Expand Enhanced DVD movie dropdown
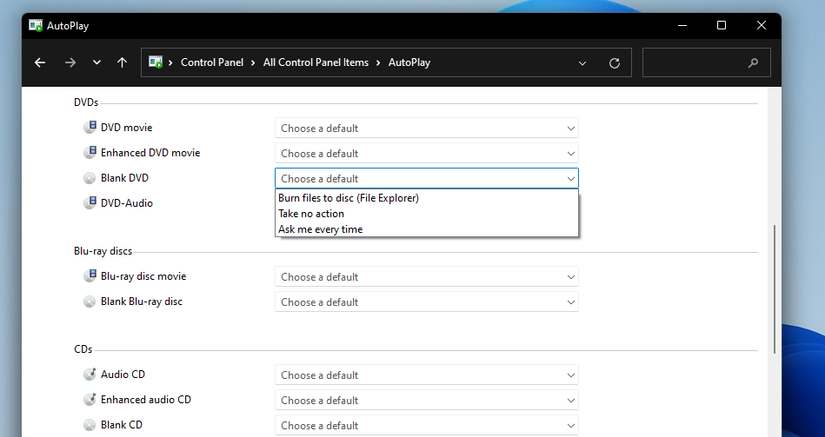Image resolution: width=825 pixels, height=437 pixels. [x=427, y=153]
